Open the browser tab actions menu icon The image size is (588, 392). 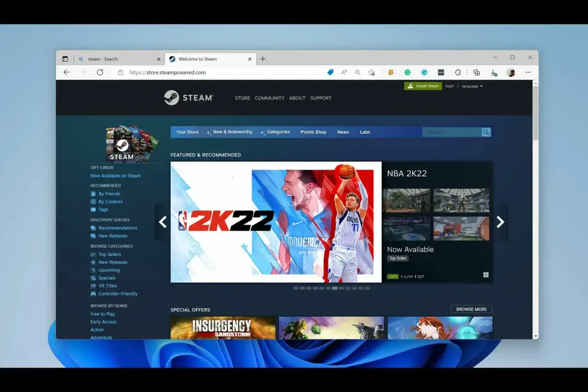[65, 59]
